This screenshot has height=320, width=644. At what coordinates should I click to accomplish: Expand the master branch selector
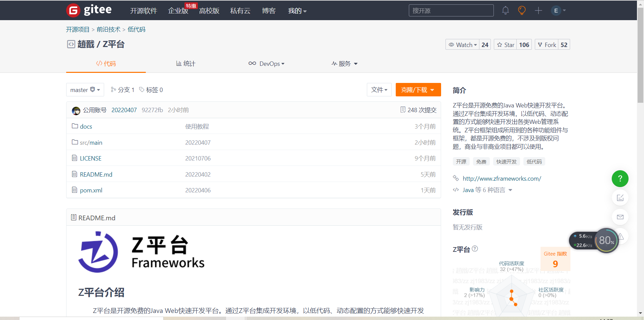click(x=85, y=90)
